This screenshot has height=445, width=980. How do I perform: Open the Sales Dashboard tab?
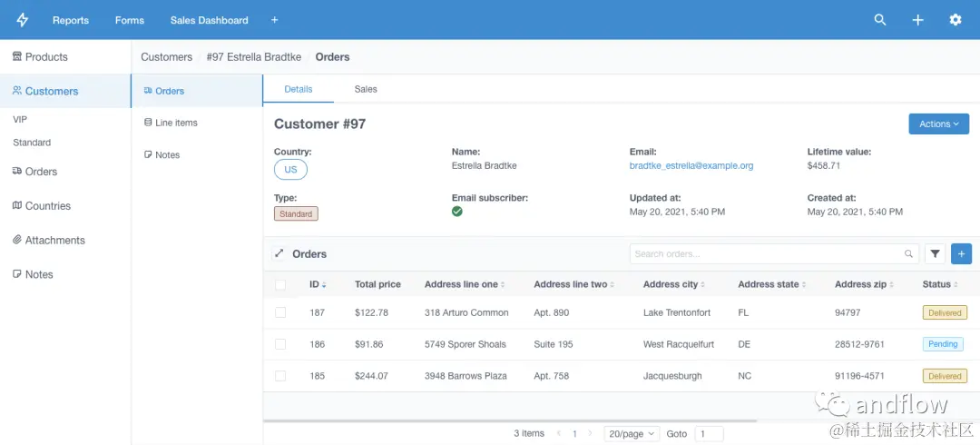(x=210, y=20)
